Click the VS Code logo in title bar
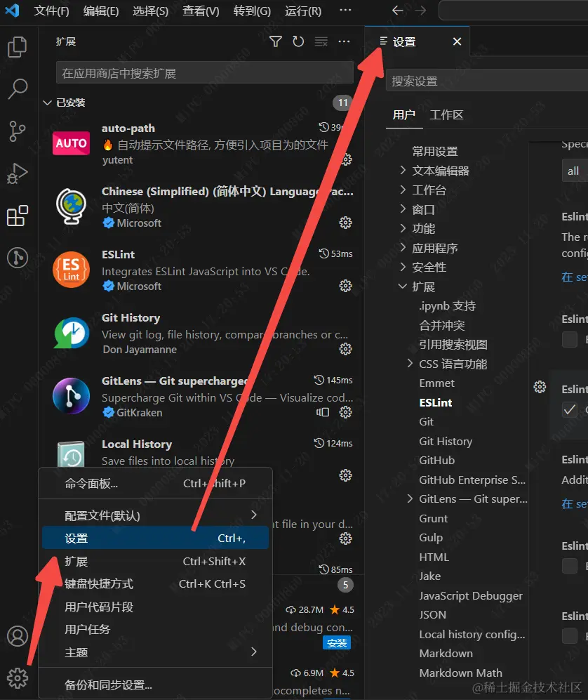This screenshot has height=700, width=588. (12, 11)
